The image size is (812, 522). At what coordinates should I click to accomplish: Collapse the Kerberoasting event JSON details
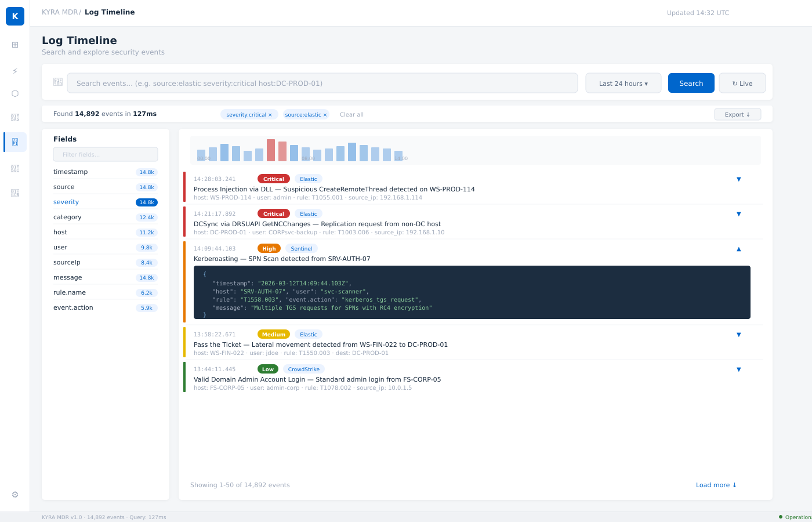point(738,249)
